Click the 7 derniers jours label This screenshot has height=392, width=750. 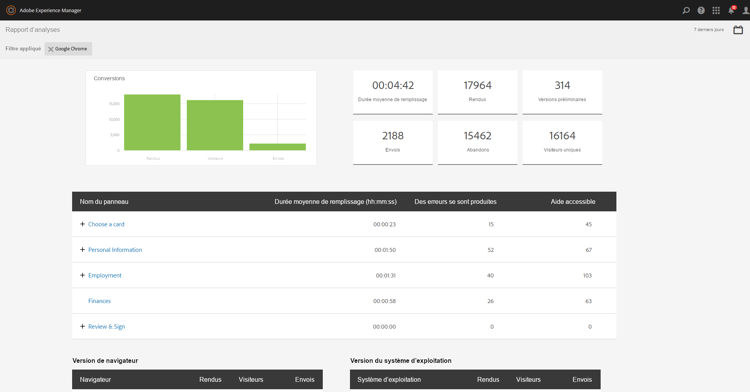coord(708,30)
